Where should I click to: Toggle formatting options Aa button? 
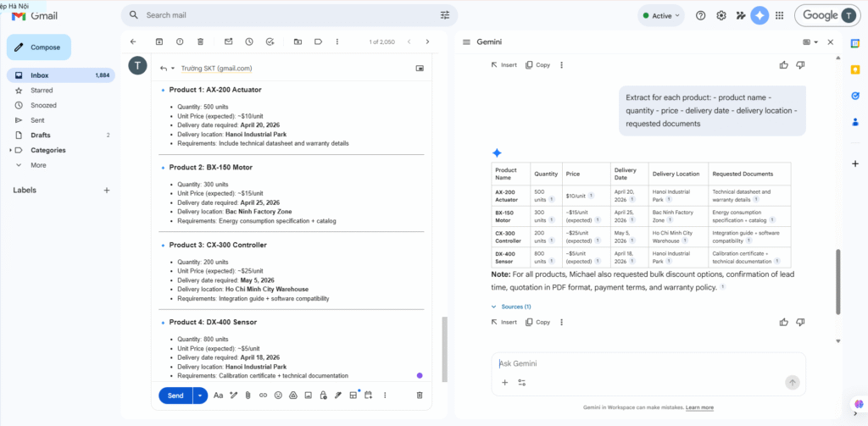click(x=218, y=396)
